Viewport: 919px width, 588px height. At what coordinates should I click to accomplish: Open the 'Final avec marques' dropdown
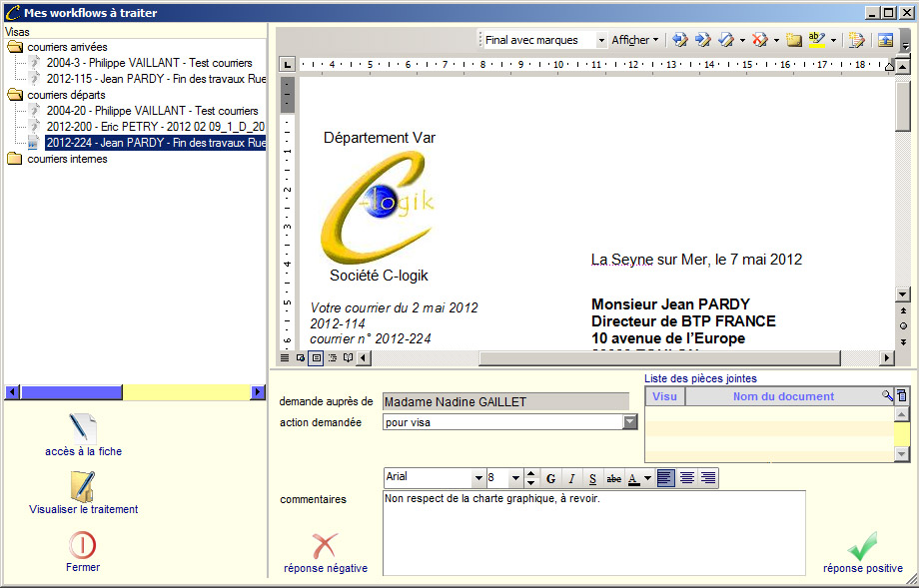tap(601, 41)
